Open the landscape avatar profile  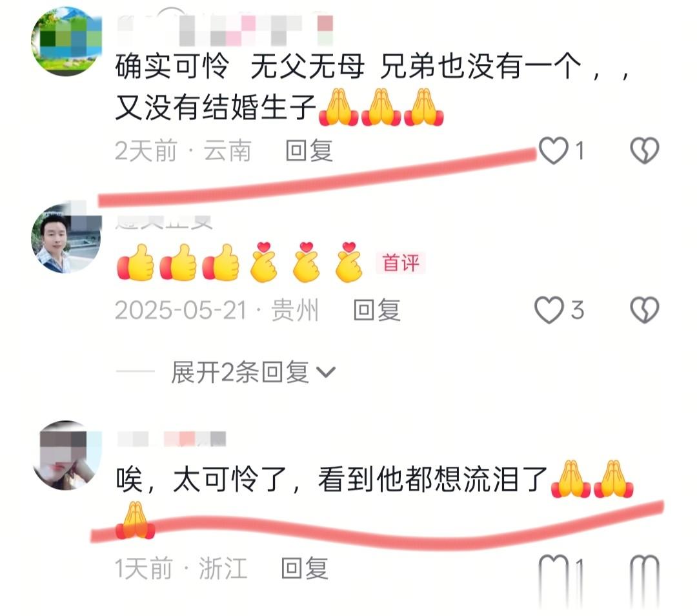(66, 41)
